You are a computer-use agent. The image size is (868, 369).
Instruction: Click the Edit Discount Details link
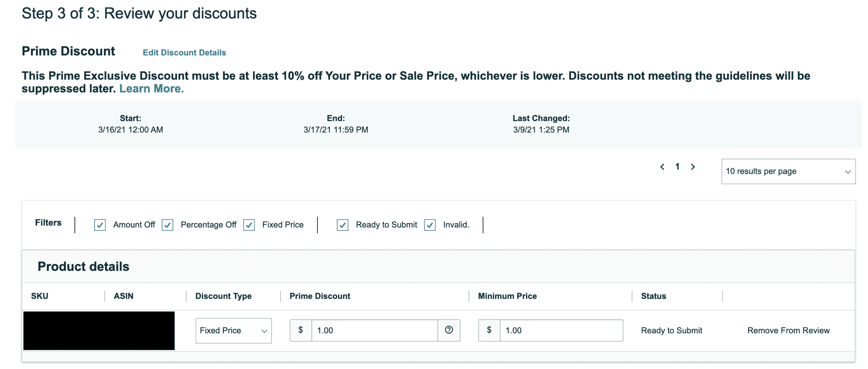point(184,53)
